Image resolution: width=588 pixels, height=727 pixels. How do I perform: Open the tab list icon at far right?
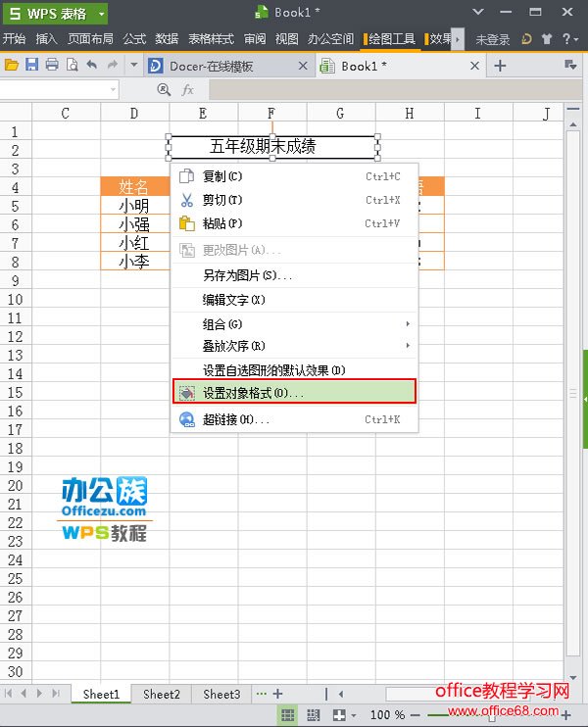pos(570,65)
